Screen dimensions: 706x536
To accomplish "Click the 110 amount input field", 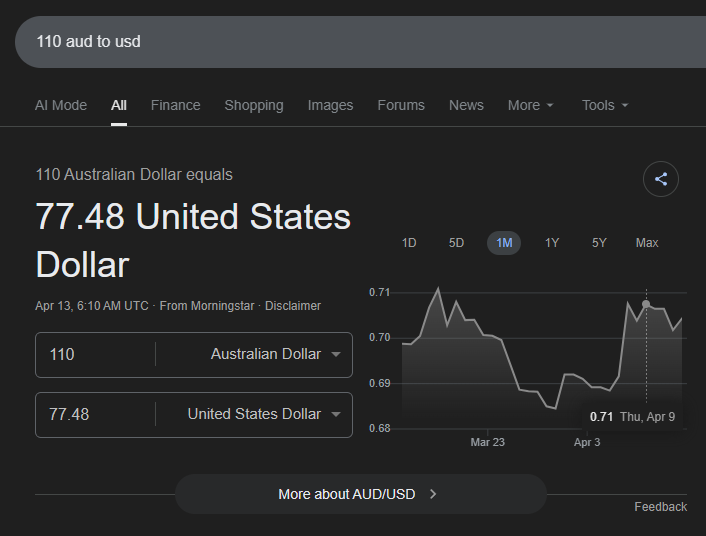I will pos(95,354).
